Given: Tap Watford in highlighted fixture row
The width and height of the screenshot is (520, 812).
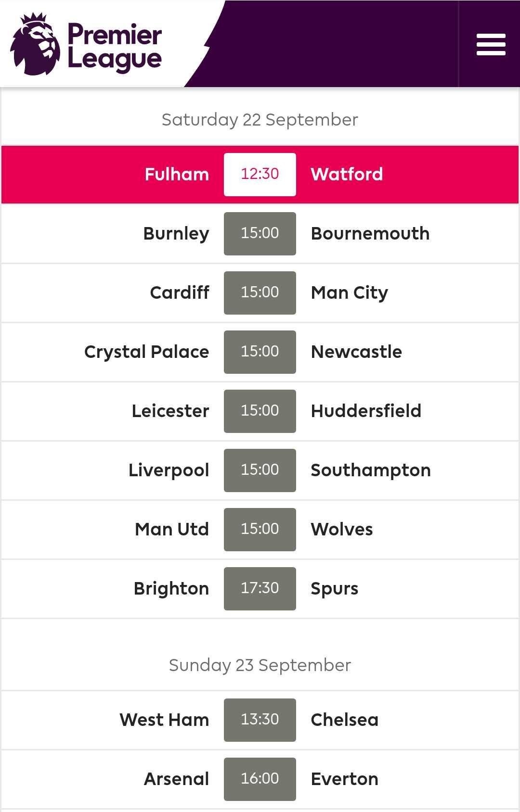Looking at the screenshot, I should tap(347, 174).
